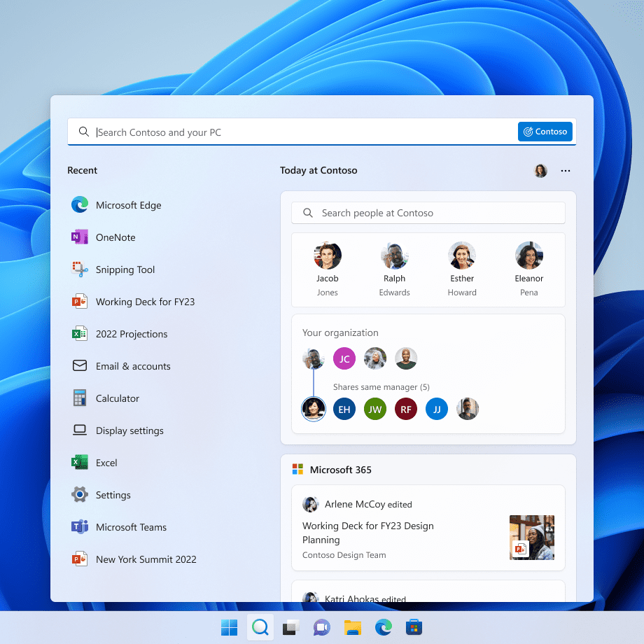Open OneNote
Screen dimensions: 644x644
coord(114,237)
